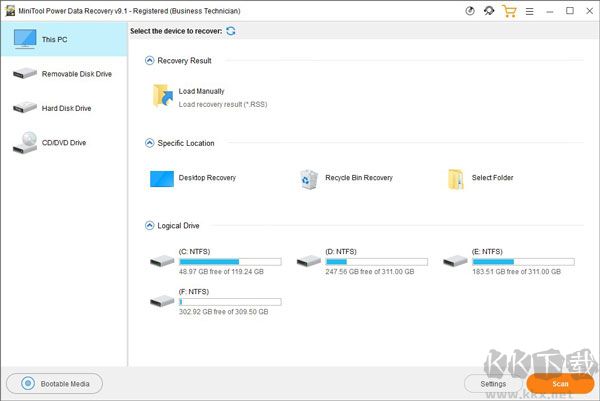Select the C: NTFS drive
Image resolution: width=600 pixels, height=401 pixels.
162,261
